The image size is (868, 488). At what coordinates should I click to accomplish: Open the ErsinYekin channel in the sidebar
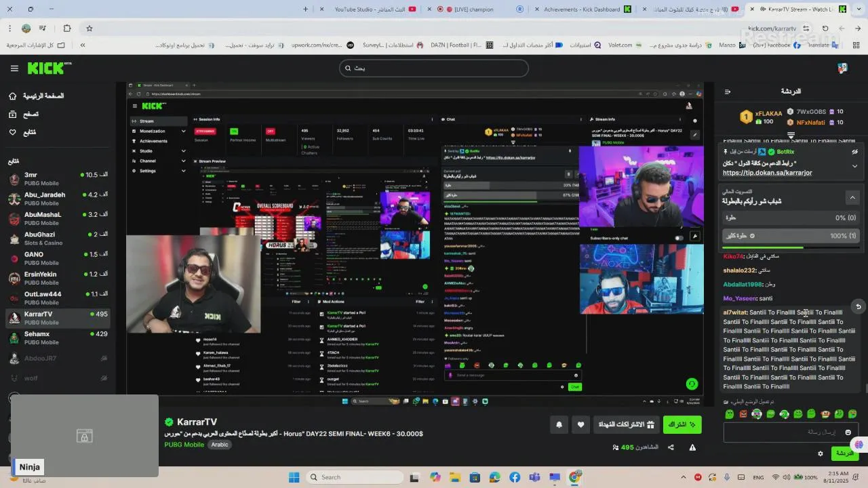pos(57,278)
